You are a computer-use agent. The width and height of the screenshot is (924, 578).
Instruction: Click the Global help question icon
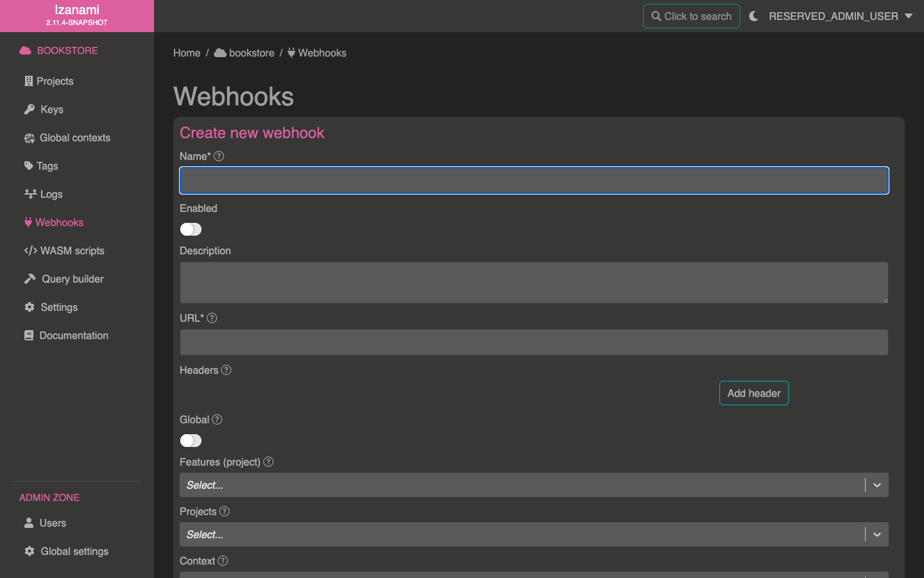click(217, 419)
